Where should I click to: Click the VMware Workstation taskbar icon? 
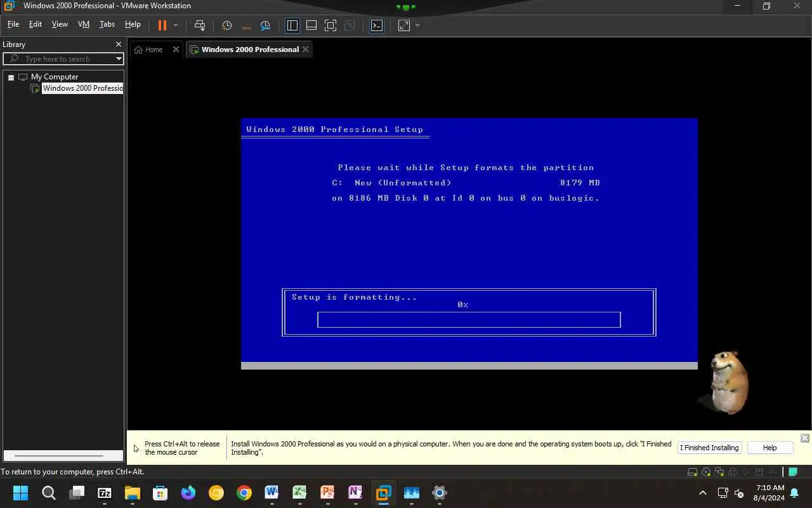pyautogui.click(x=383, y=493)
